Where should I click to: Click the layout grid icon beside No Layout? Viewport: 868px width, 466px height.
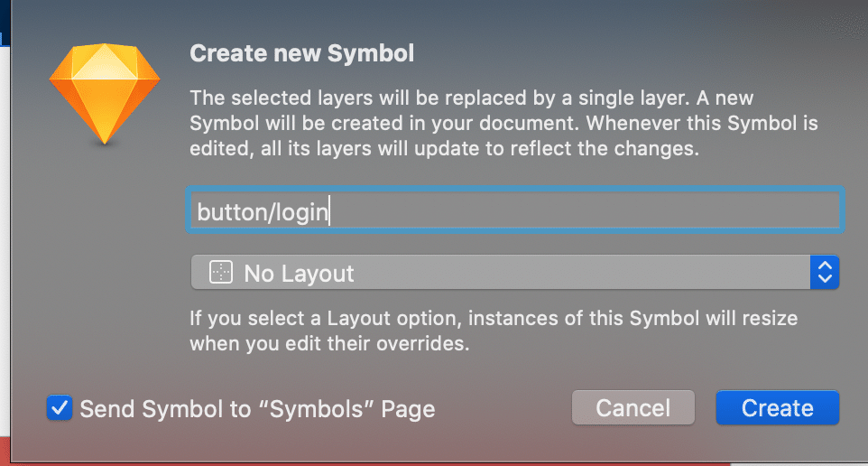(x=220, y=272)
